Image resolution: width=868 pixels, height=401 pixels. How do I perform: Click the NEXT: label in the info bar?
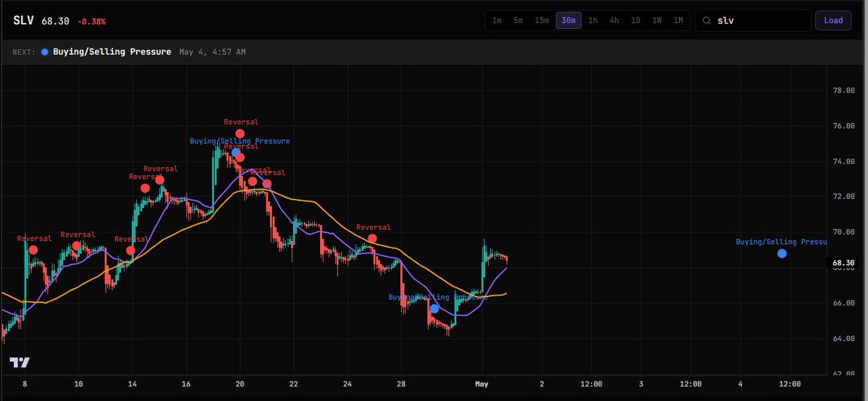tap(24, 52)
